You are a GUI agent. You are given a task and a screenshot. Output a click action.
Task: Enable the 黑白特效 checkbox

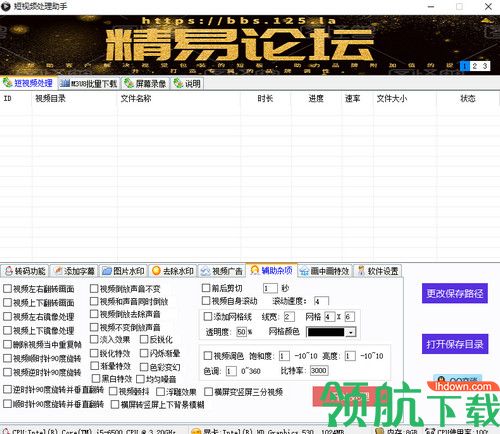(96, 378)
